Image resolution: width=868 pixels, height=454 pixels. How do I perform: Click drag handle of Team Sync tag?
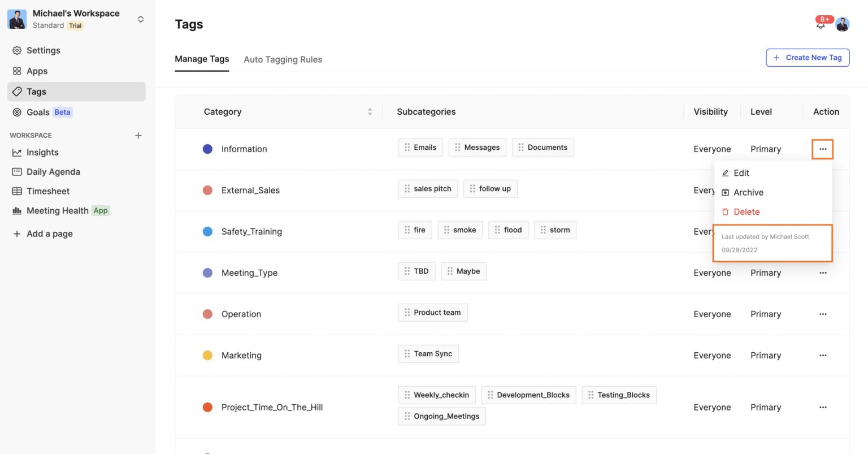(x=407, y=354)
